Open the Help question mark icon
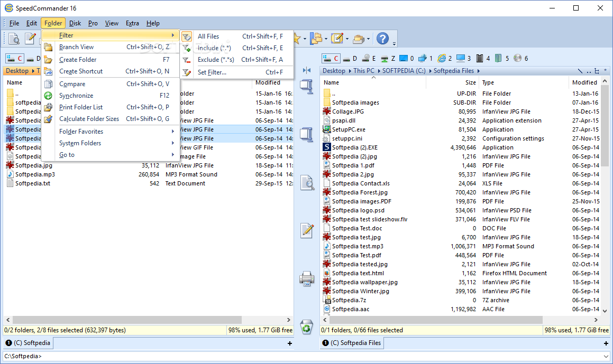The width and height of the screenshot is (613, 364). pos(383,38)
